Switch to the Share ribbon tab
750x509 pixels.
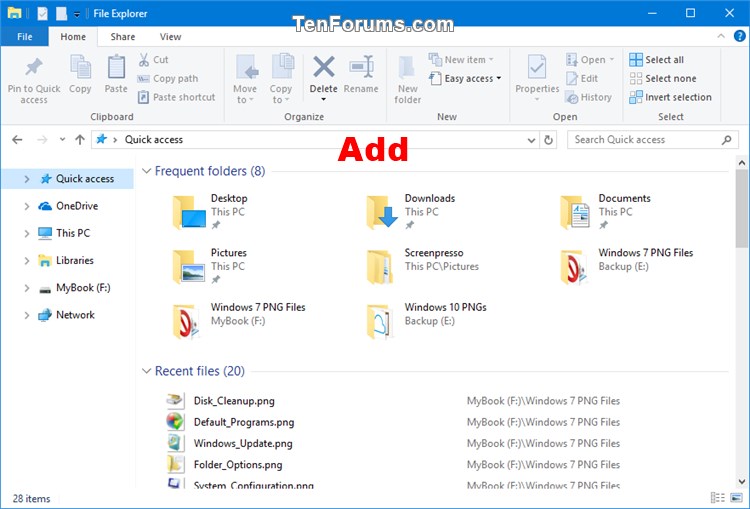tap(123, 37)
